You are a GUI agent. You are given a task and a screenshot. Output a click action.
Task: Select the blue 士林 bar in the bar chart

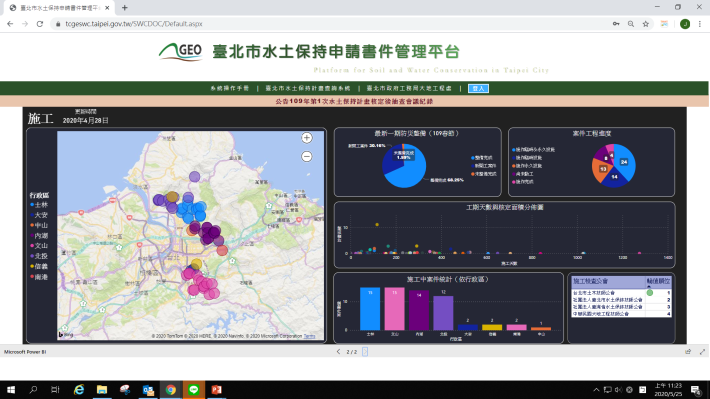click(370, 309)
